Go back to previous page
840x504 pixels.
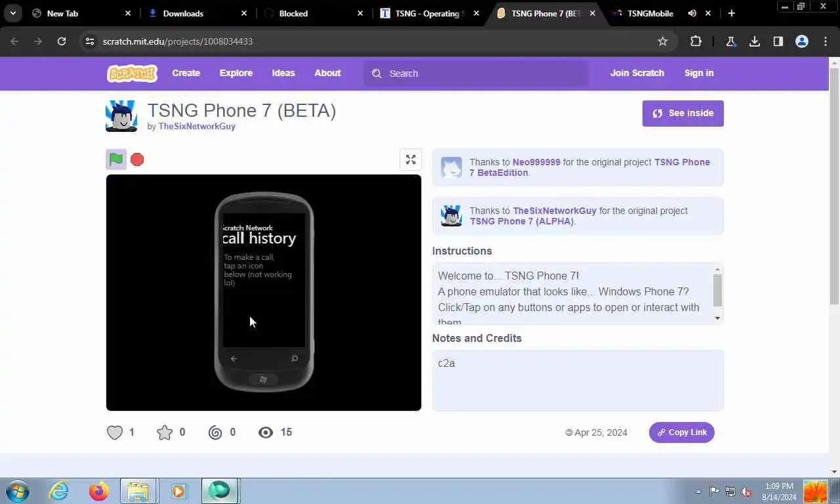tap(14, 41)
